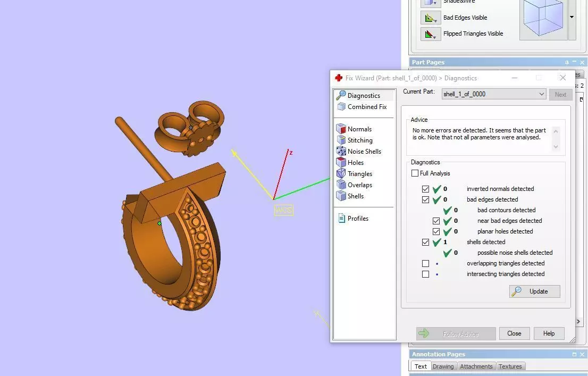Open the Noise Shells page
This screenshot has width=588, height=376.
pyautogui.click(x=359, y=151)
